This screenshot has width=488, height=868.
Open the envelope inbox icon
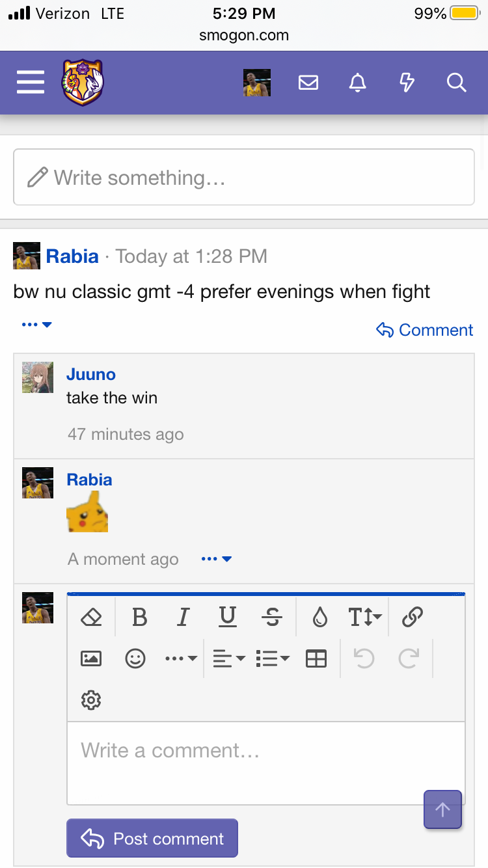coord(308,83)
